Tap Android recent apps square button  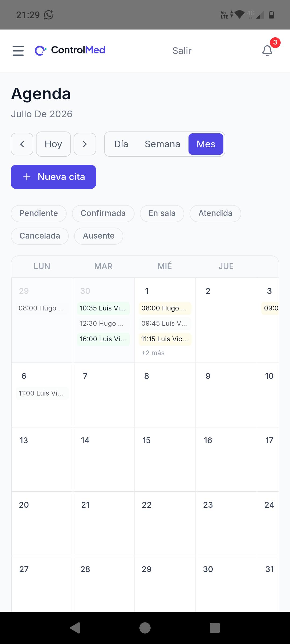click(215, 628)
